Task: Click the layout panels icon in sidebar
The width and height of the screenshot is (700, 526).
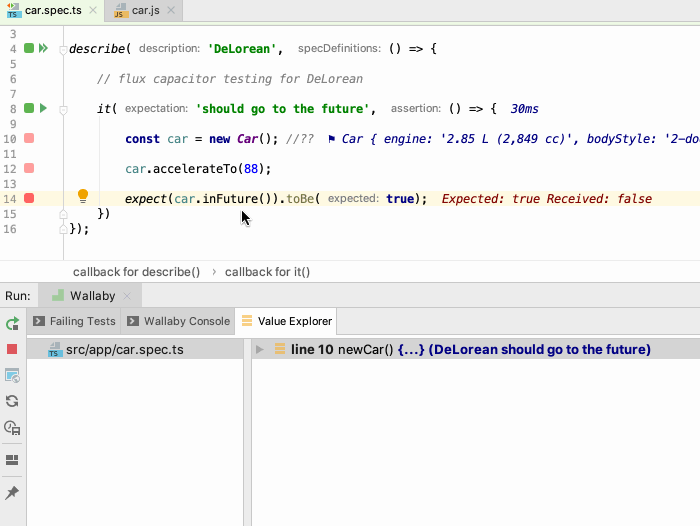Action: click(12, 460)
